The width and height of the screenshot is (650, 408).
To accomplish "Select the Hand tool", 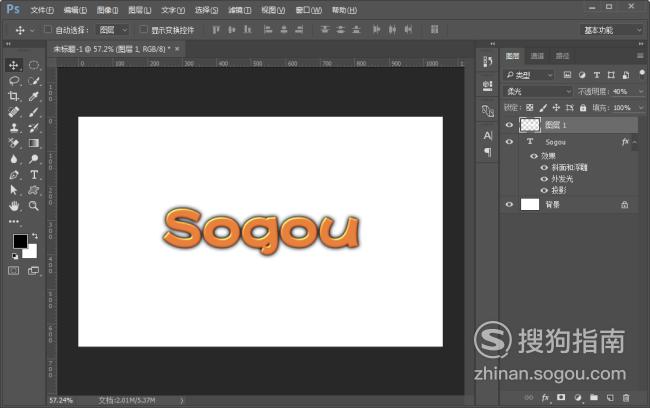I will (x=13, y=206).
